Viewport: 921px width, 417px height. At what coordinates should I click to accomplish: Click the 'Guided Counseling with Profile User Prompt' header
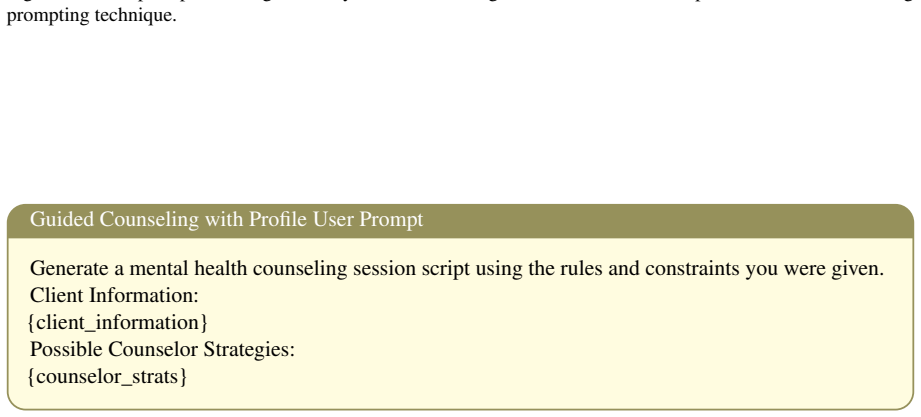tap(226, 220)
